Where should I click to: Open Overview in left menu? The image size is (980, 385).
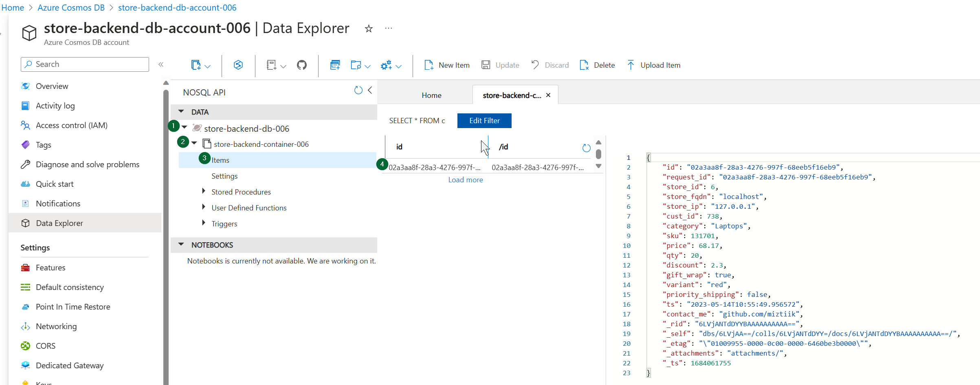52,86
